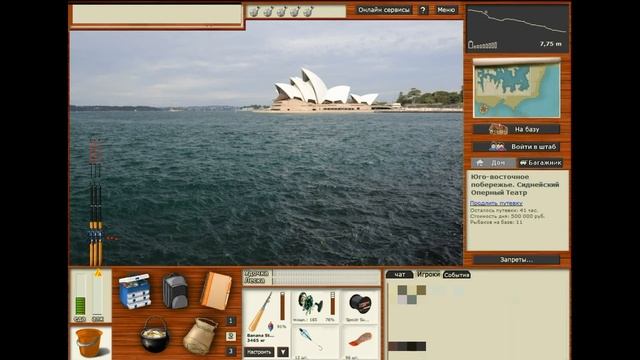Click the first trophy cup icon
Viewport: 640px width, 360px height.
pyautogui.click(x=254, y=11)
